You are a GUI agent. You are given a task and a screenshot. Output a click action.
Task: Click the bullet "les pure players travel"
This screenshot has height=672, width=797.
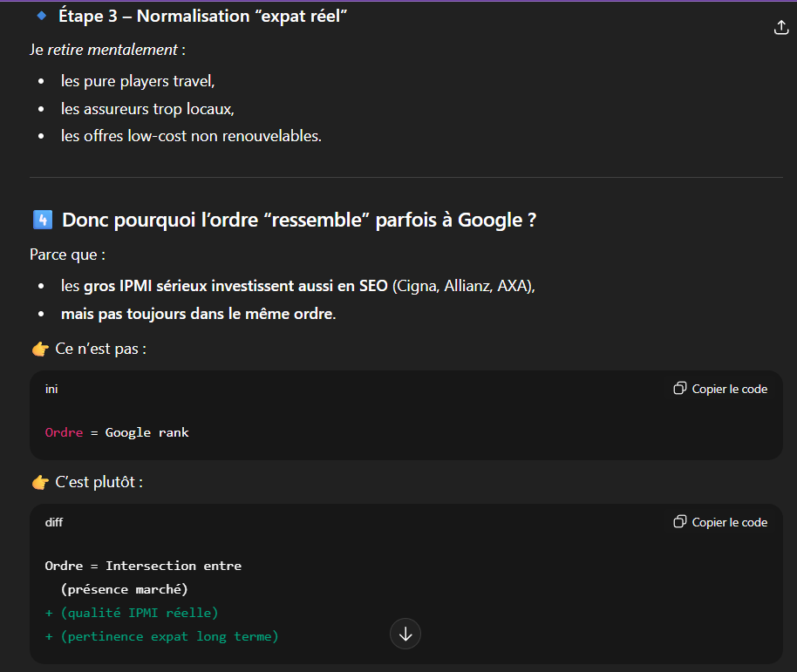(x=137, y=81)
